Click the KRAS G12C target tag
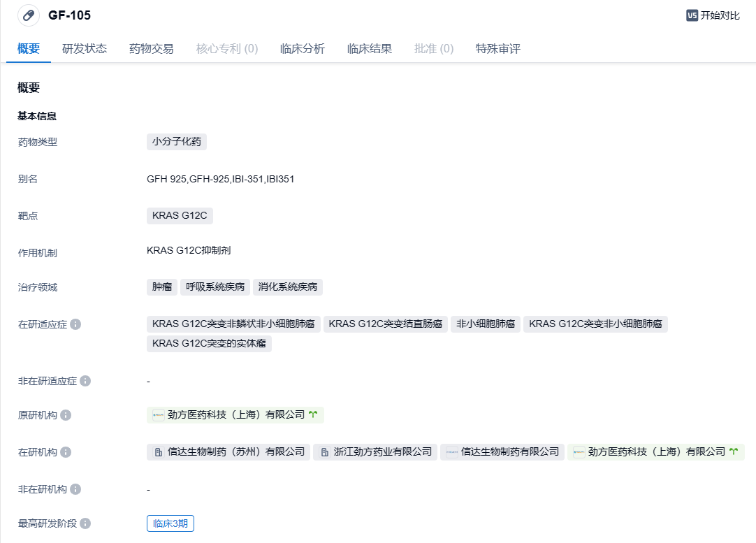This screenshot has width=756, height=543. tap(180, 215)
